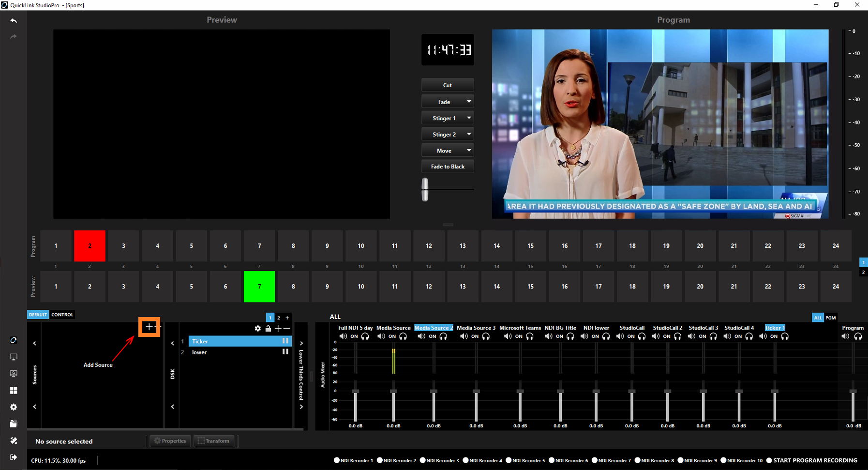This screenshot has height=470, width=868.
Task: Toggle NDI Recorder 1 radio button
Action: pyautogui.click(x=337, y=460)
